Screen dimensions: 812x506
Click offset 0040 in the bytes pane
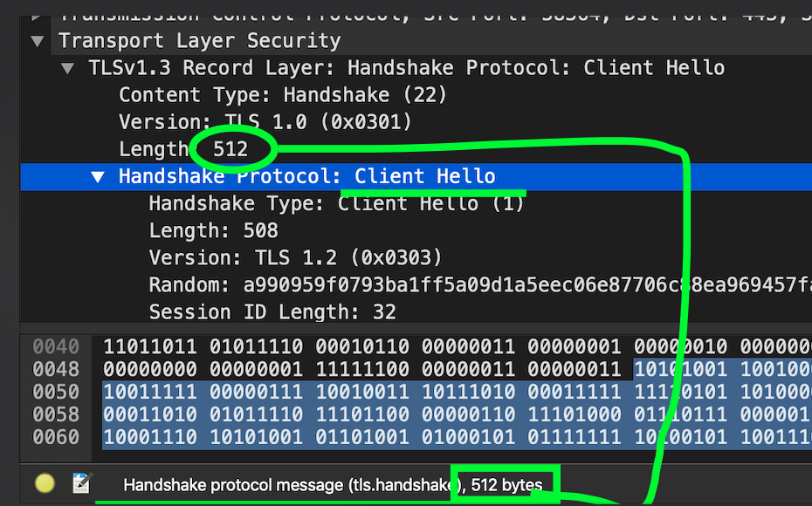pyautogui.click(x=55, y=346)
